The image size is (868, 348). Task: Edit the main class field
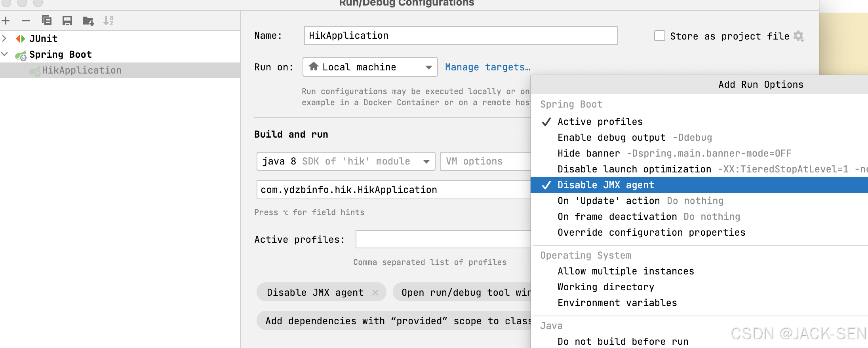click(x=394, y=190)
